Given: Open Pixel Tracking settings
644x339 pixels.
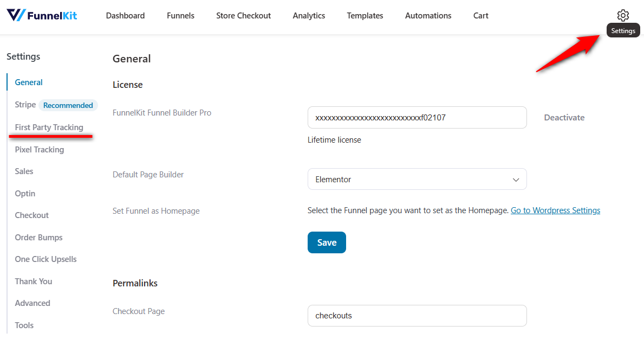Looking at the screenshot, I should point(40,149).
